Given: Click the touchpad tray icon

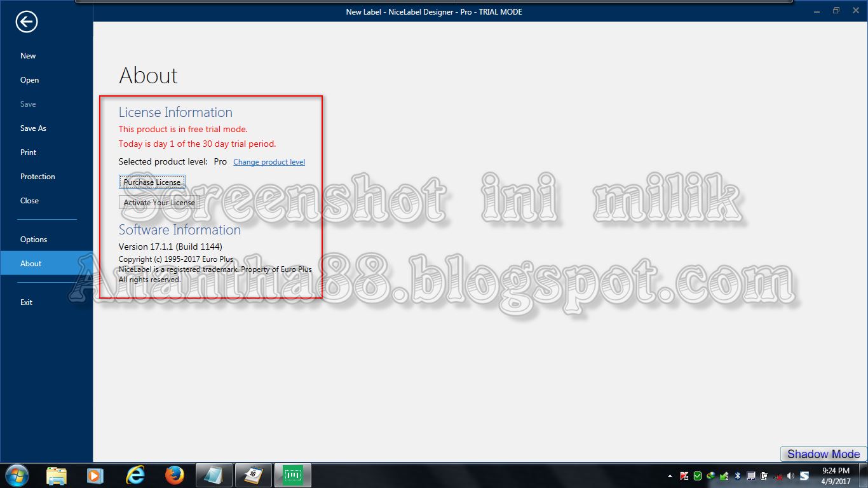Looking at the screenshot, I should click(x=751, y=476).
